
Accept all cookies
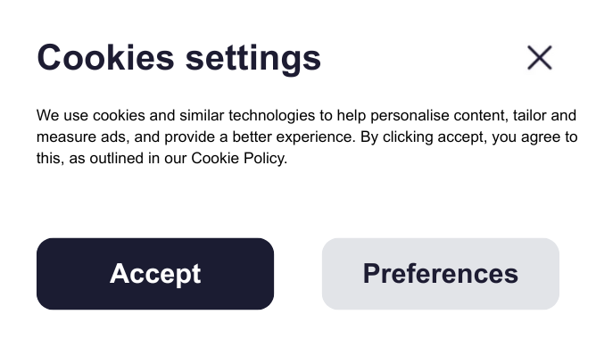click(x=155, y=274)
